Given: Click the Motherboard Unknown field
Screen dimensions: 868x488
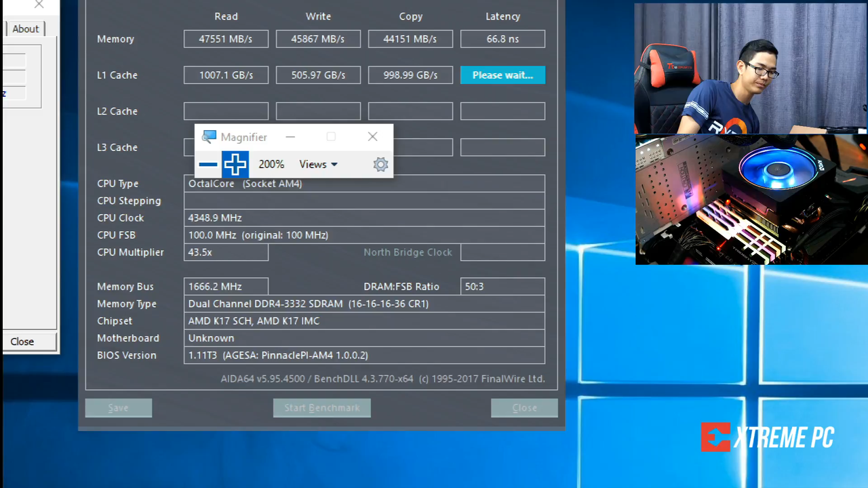Looking at the screenshot, I should point(364,338).
